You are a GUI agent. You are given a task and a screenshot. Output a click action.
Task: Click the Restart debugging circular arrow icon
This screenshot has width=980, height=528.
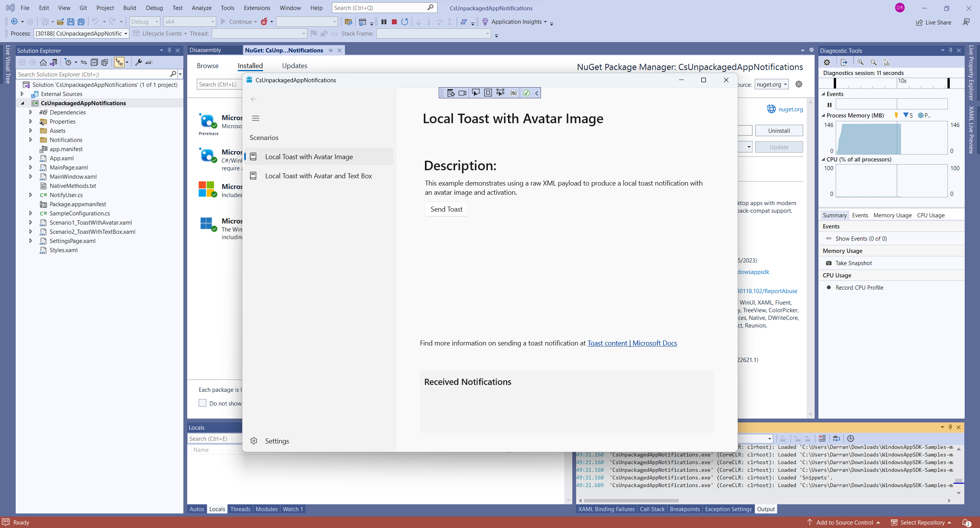click(405, 22)
